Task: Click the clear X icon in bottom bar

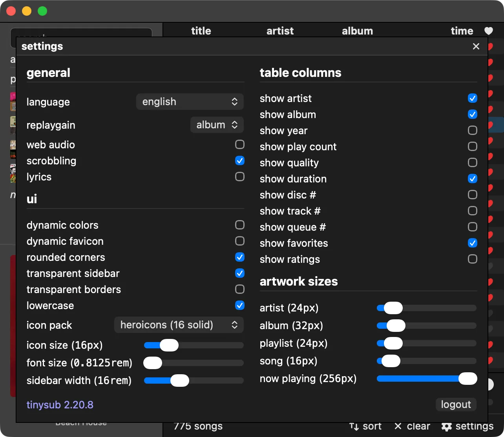Action: 398,426
